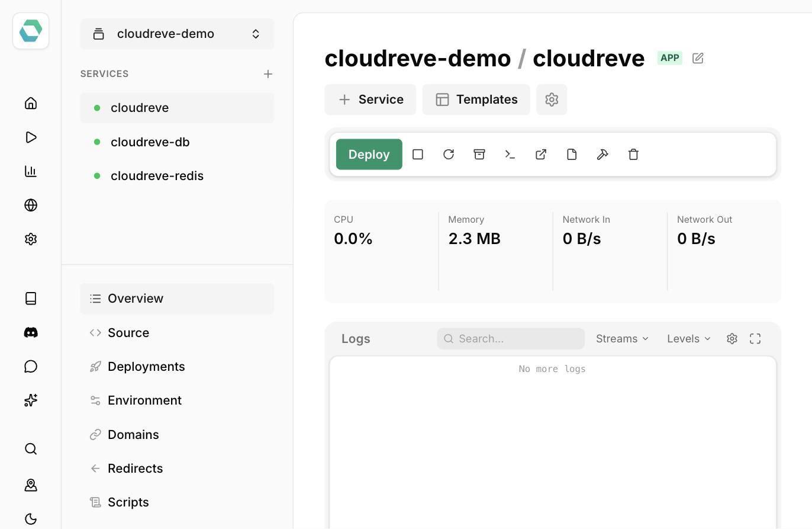Select the cloudreve-redis service

click(x=177, y=176)
